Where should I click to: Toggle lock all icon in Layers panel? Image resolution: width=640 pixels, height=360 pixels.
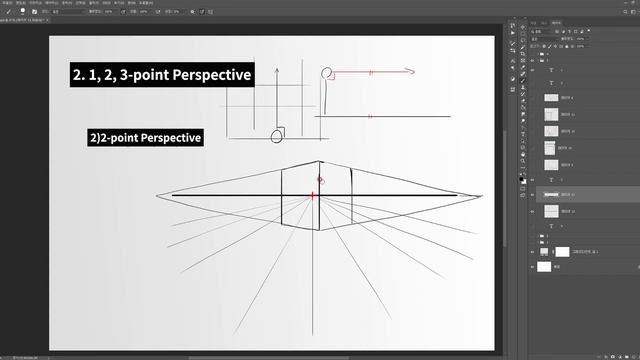click(x=567, y=46)
